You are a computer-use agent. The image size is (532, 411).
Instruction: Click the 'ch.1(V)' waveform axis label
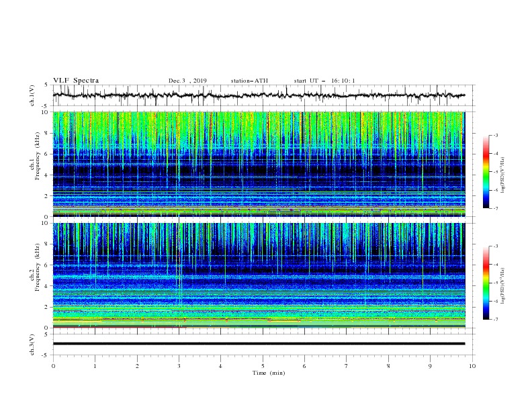pos(32,95)
